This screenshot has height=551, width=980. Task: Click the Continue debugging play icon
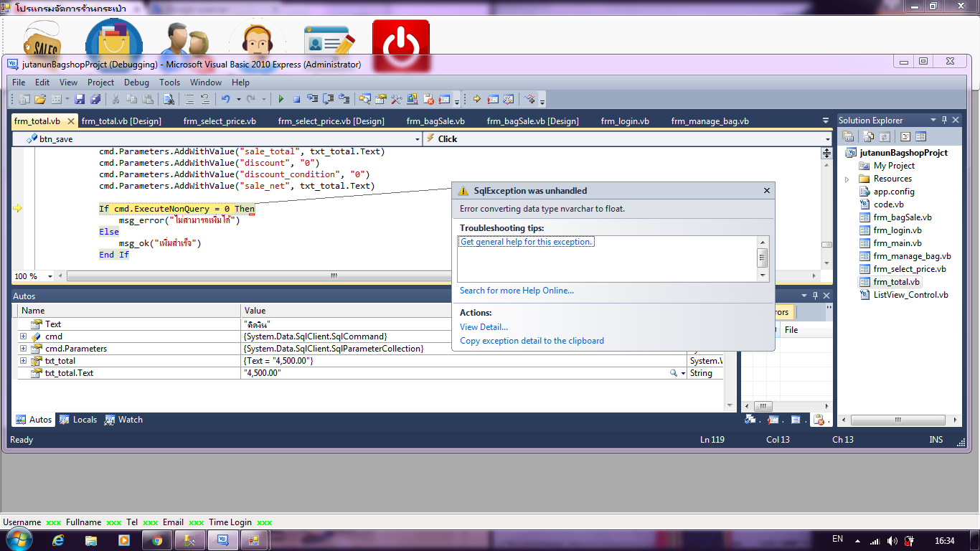(281, 99)
